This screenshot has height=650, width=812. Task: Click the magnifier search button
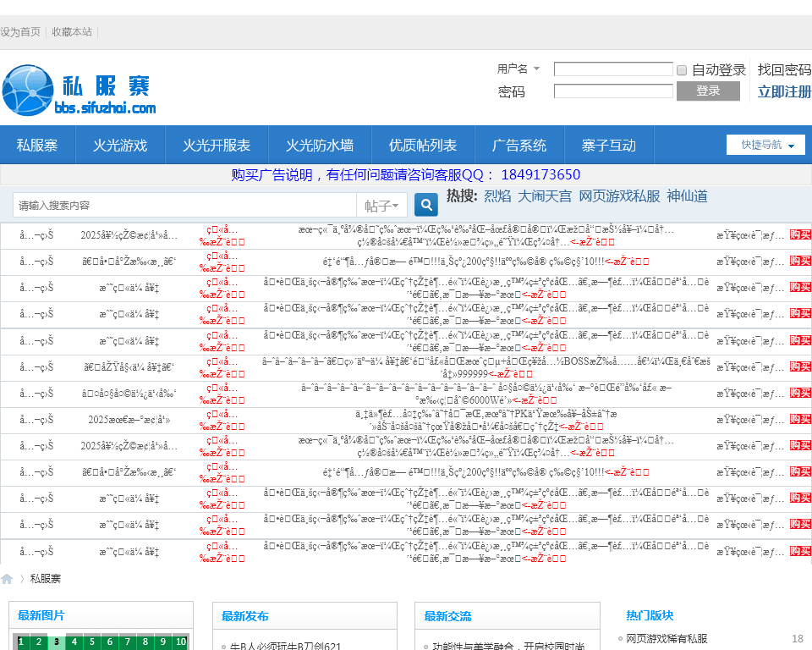[426, 206]
